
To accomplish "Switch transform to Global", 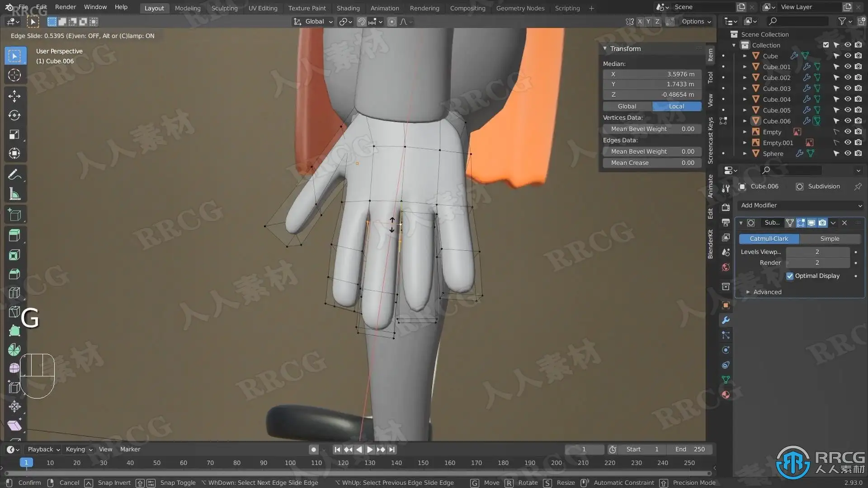I will (627, 106).
